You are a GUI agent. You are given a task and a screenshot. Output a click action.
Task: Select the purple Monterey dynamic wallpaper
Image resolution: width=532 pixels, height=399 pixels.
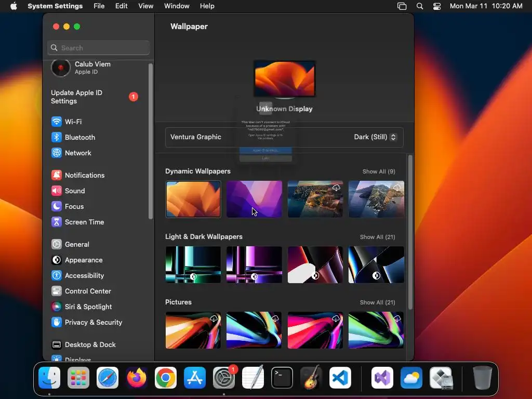[x=254, y=199]
